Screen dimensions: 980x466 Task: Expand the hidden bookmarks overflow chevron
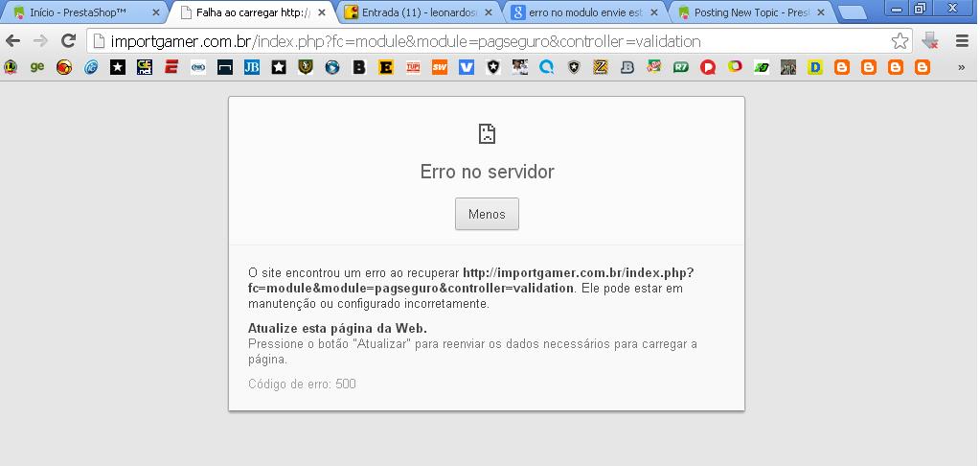961,67
